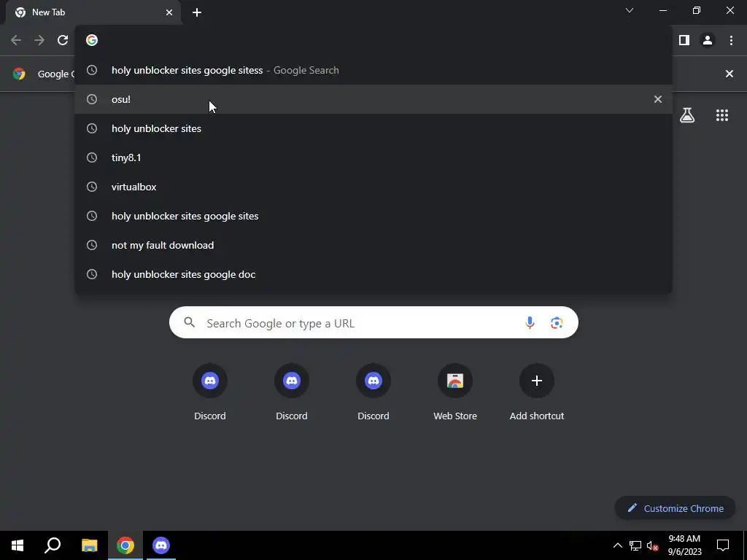Go back using the back arrow
Image resolution: width=747 pixels, height=560 pixels.
(x=16, y=41)
